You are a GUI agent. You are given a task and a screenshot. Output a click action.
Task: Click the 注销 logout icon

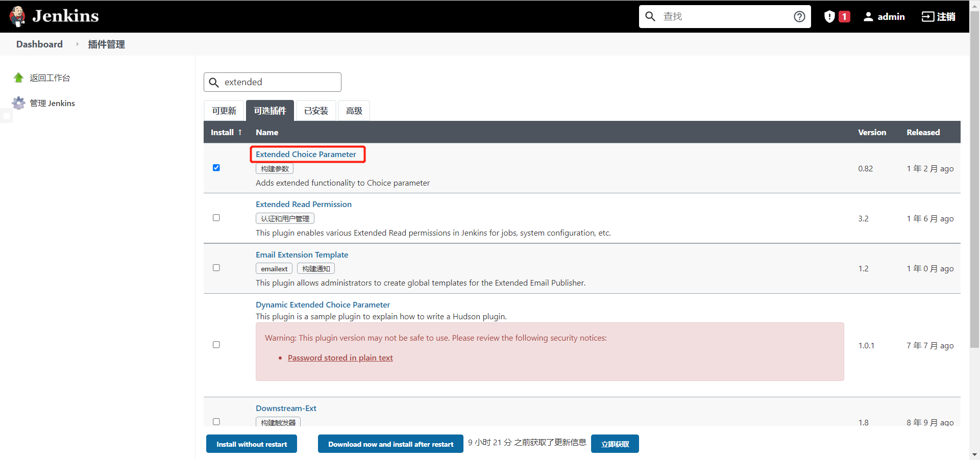(927, 16)
